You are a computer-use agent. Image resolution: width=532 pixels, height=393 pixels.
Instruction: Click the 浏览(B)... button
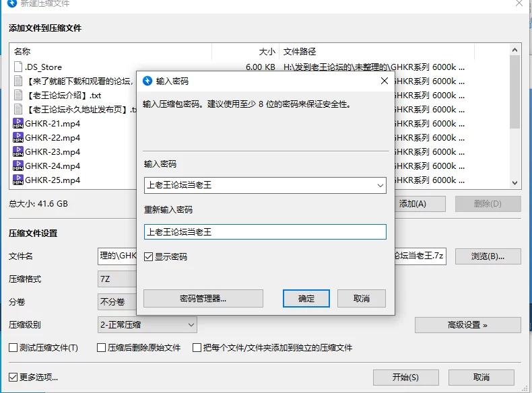pos(488,256)
